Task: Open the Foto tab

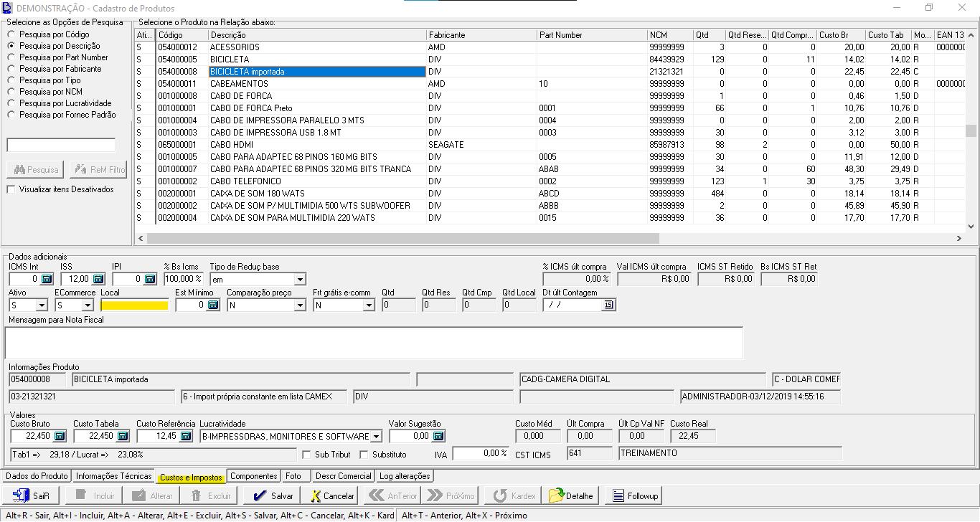Action: click(293, 476)
